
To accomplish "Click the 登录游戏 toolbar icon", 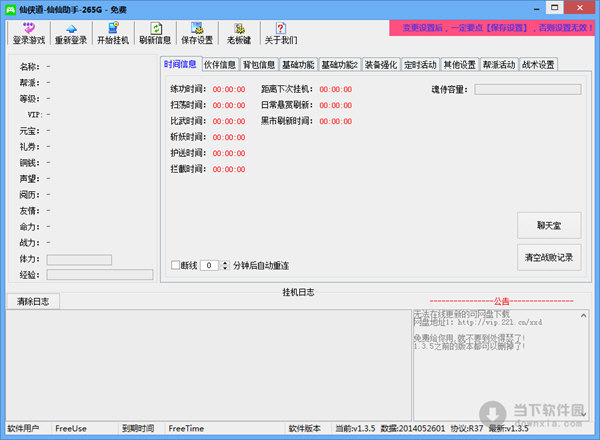I will pyautogui.click(x=29, y=33).
